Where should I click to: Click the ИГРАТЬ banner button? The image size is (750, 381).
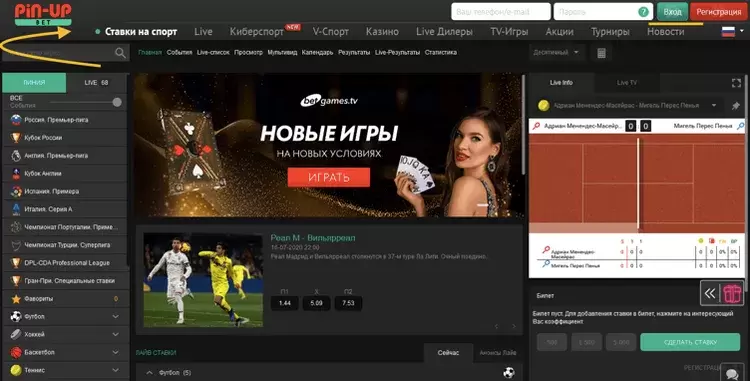pos(329,177)
